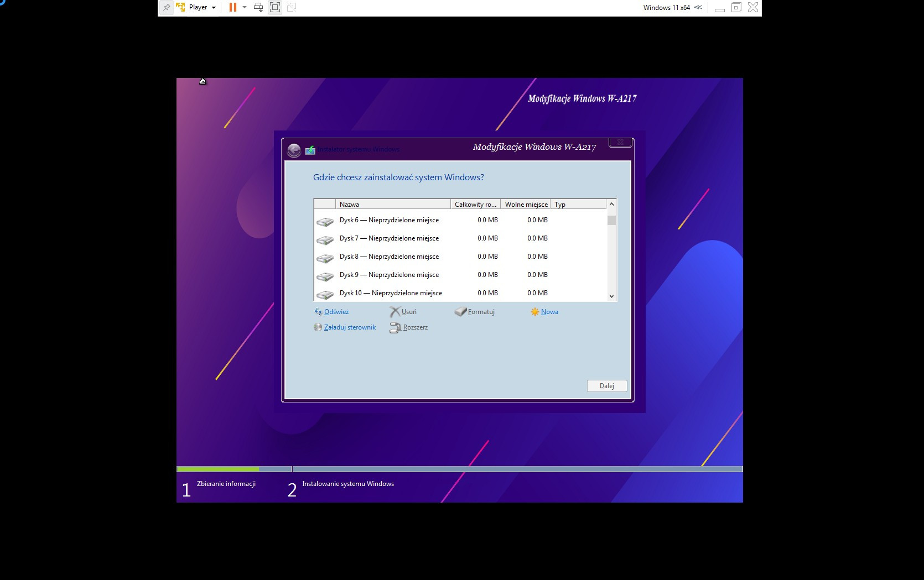The width and height of the screenshot is (924, 580).
Task: Click the refresh arrows icon beside Odśwież
Action: (318, 312)
